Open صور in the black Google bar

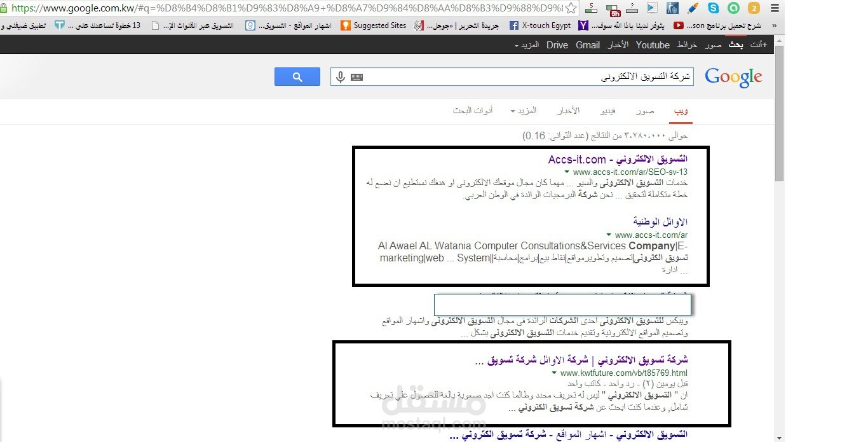point(713,45)
